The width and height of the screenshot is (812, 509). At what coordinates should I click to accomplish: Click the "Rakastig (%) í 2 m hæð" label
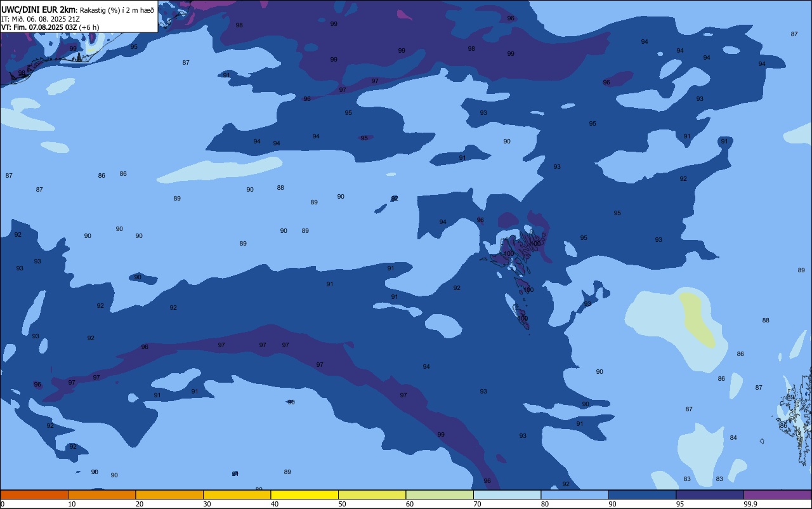117,10
